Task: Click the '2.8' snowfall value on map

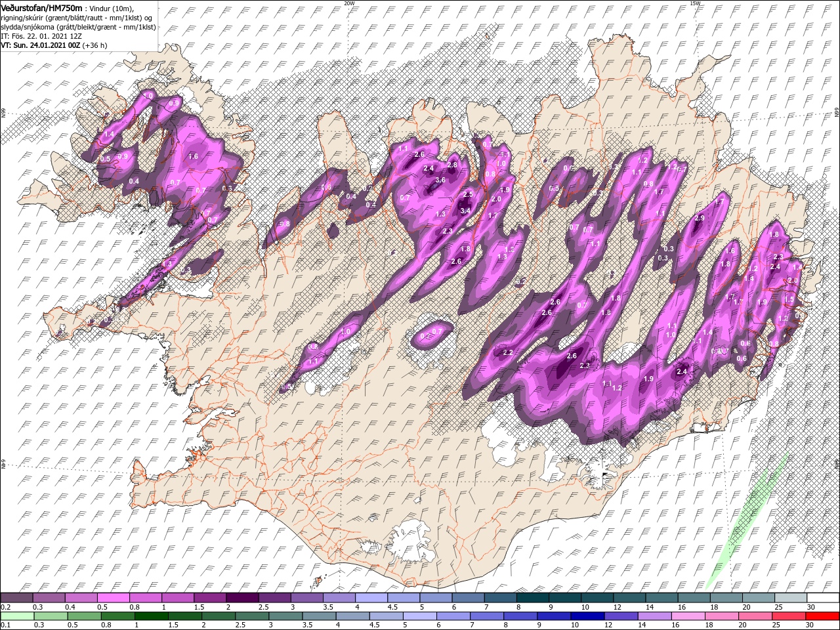Action: coord(451,165)
